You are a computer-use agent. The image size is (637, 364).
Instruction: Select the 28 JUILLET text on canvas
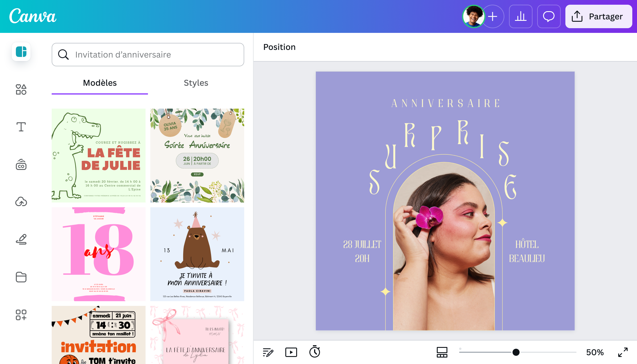point(362,244)
